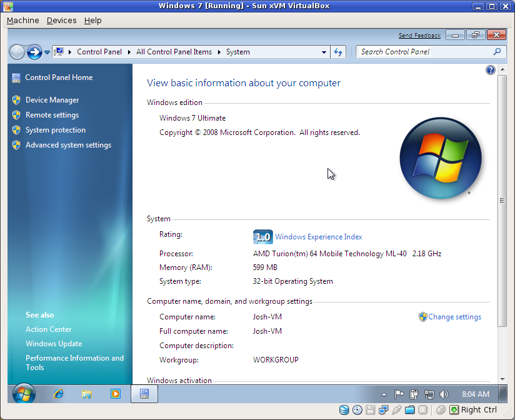Screen dimensions: 515x420
Task: Open Action Center flag tray icon
Action: (x=398, y=394)
